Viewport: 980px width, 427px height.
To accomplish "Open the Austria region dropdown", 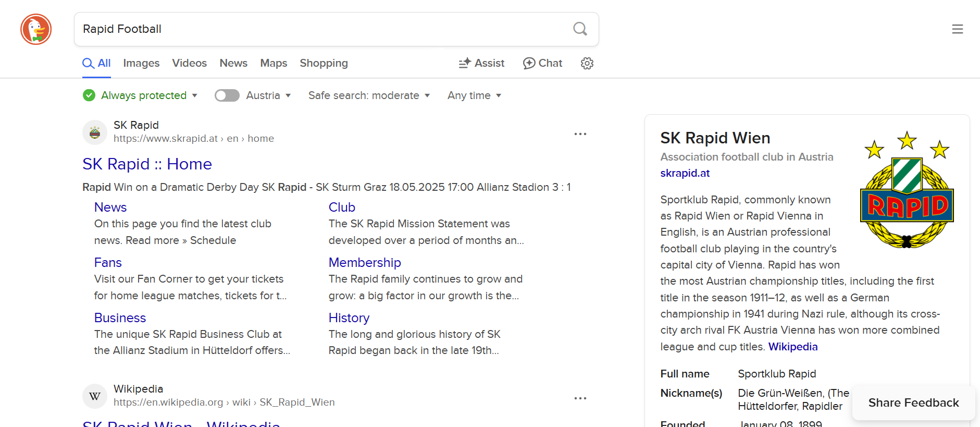I will [268, 95].
